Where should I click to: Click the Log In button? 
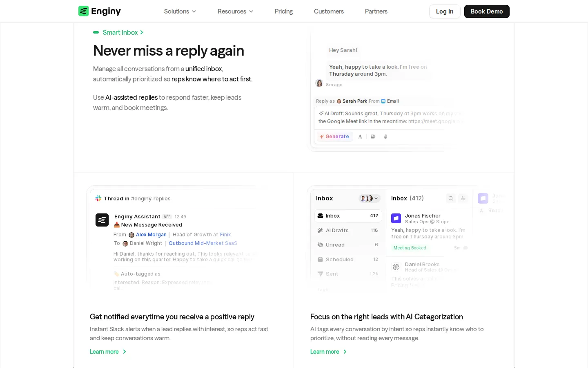(445, 11)
